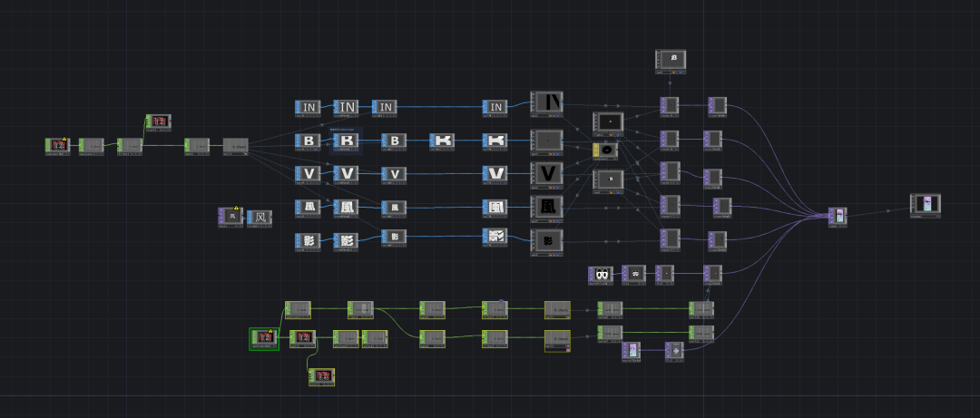Screen dimensions: 980x418
Task: Select the distorted 影 node before geometry
Action: tap(495, 238)
